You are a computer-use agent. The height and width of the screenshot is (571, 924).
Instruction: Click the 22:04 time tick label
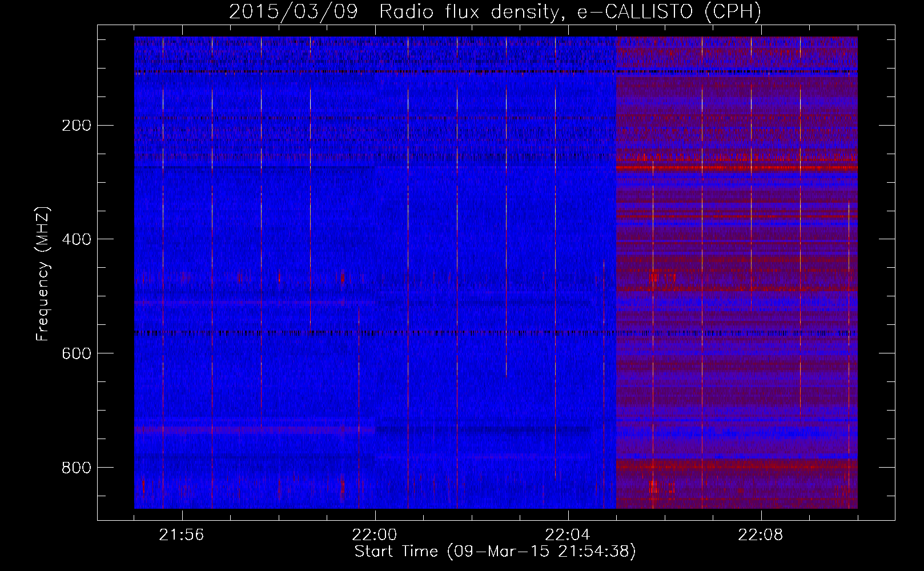pos(568,535)
